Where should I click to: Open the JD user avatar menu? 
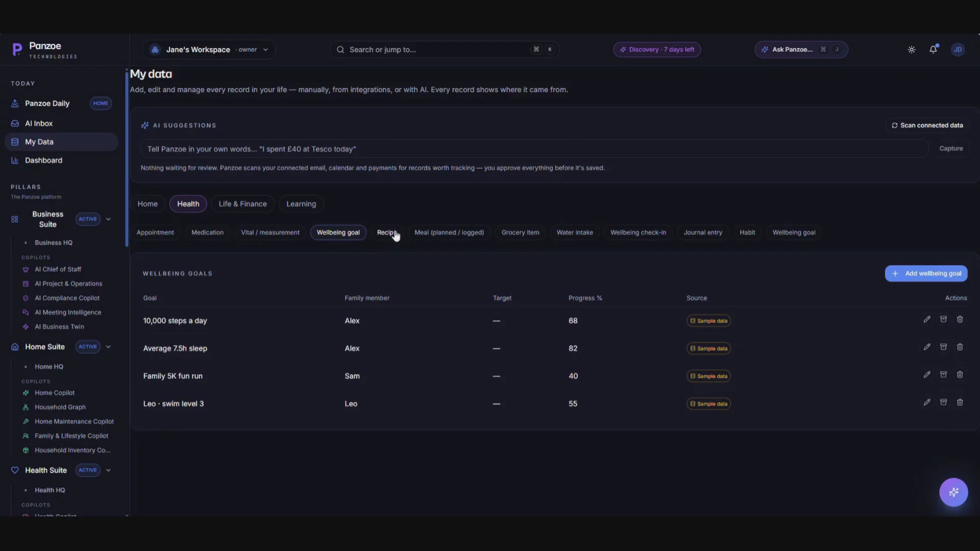pyautogui.click(x=958, y=49)
